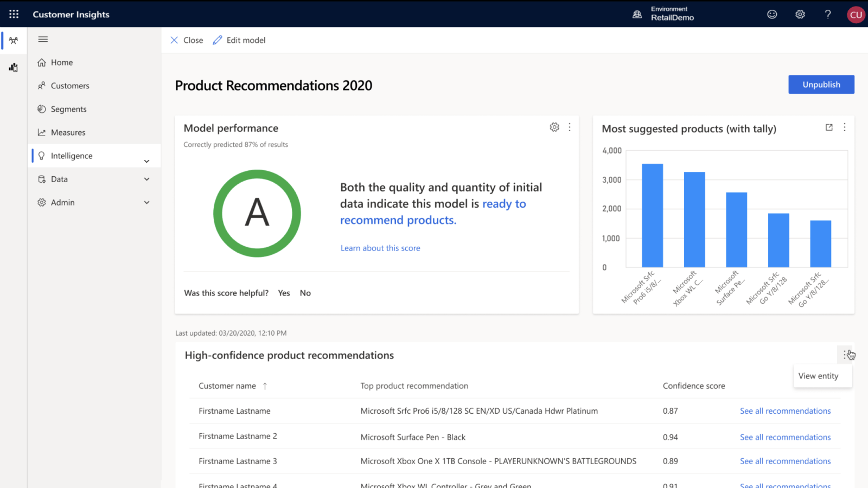This screenshot has width=868, height=488.
Task: Click the environment picker icon
Action: pos(637,14)
